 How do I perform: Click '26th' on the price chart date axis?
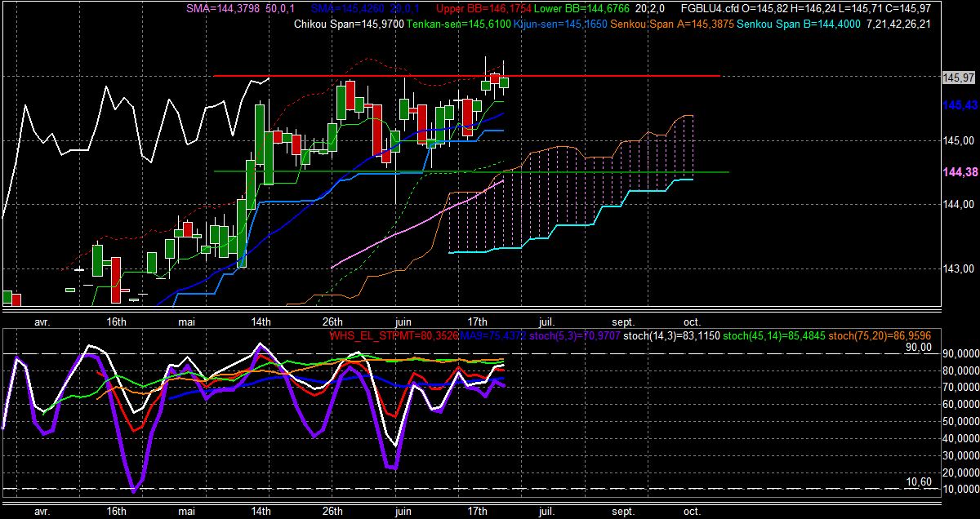pos(332,322)
